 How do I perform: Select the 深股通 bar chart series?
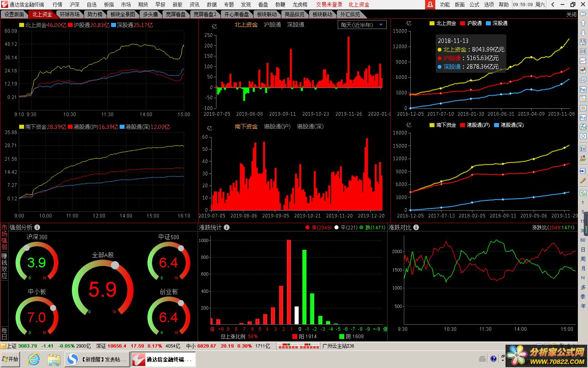point(296,25)
